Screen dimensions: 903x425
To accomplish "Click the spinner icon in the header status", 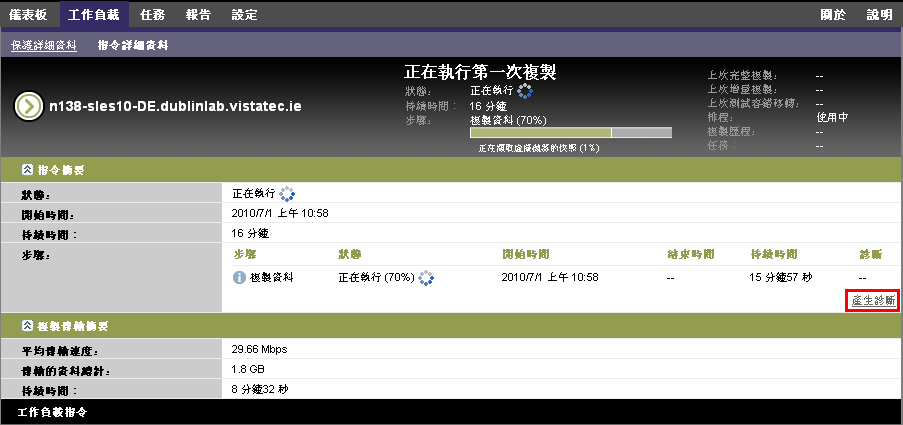I will point(525,91).
